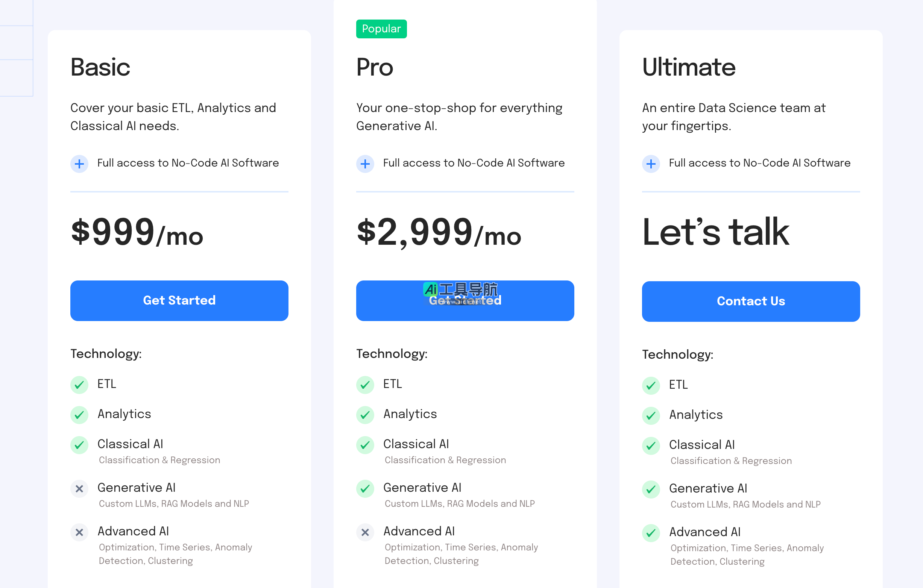Click the Basic plan's Classical AI checkmark icon
The height and width of the screenshot is (588, 923).
pos(79,445)
